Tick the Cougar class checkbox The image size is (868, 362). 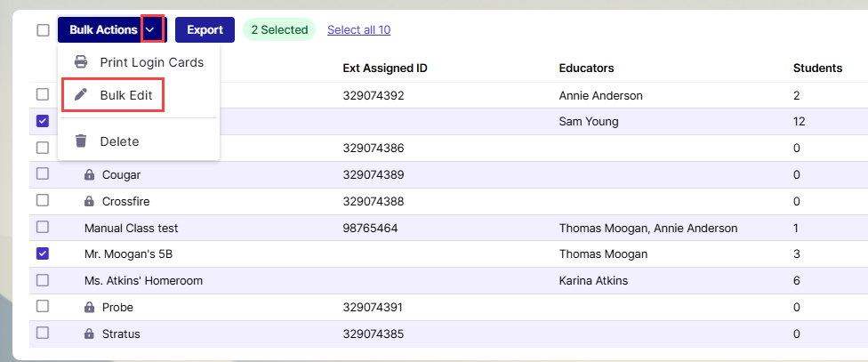point(43,173)
